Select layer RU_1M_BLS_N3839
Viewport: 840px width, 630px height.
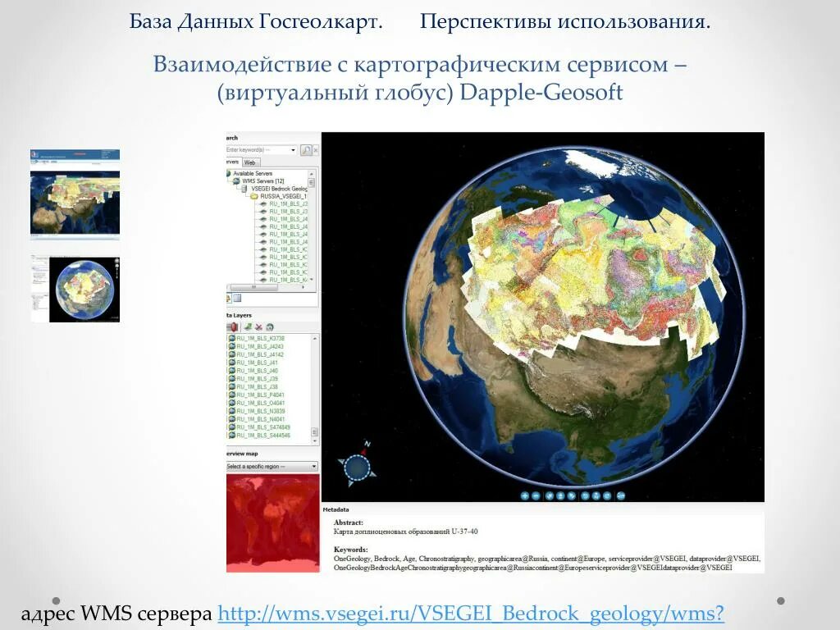(x=260, y=411)
